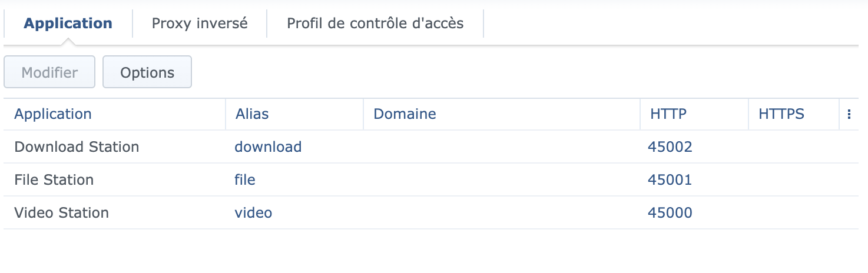The height and width of the screenshot is (273, 868).
Task: Click the Domaine column header
Action: click(x=405, y=114)
